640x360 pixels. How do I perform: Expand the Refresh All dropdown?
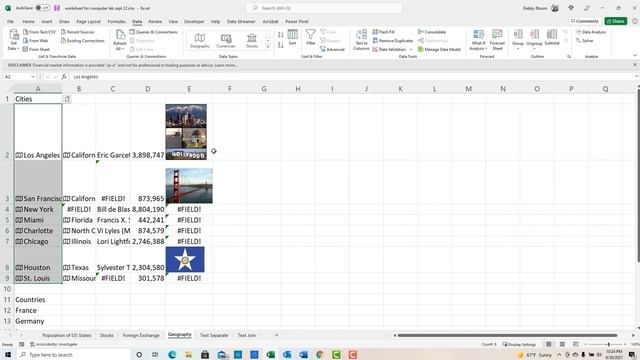tap(120, 48)
